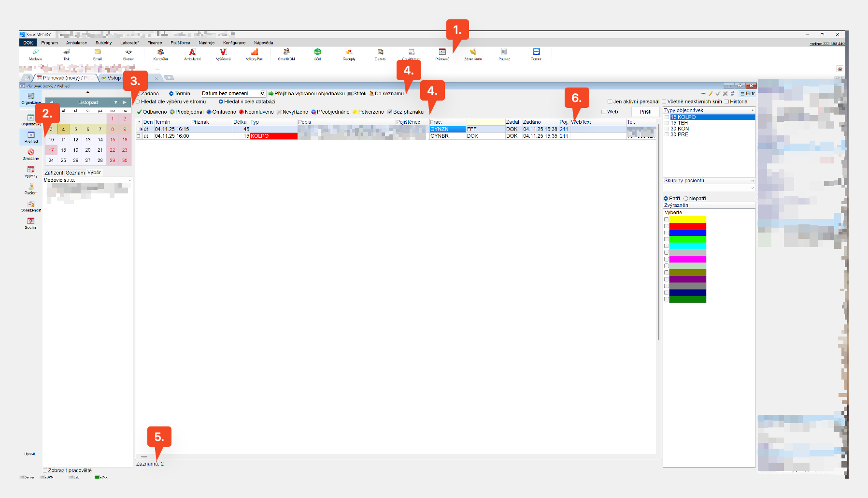Viewport: 868px width, 498px height.
Task: Pick the cyan highlight color swatch
Action: click(687, 246)
